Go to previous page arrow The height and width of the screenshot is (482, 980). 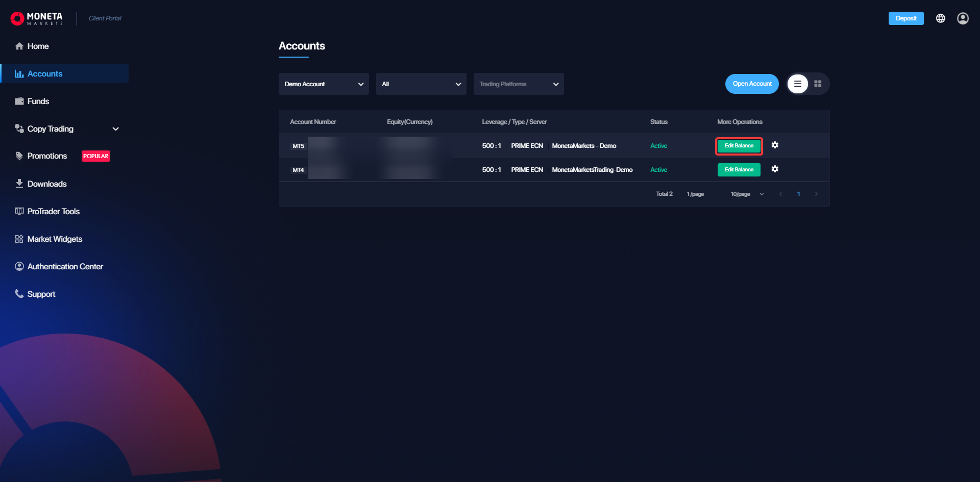780,194
